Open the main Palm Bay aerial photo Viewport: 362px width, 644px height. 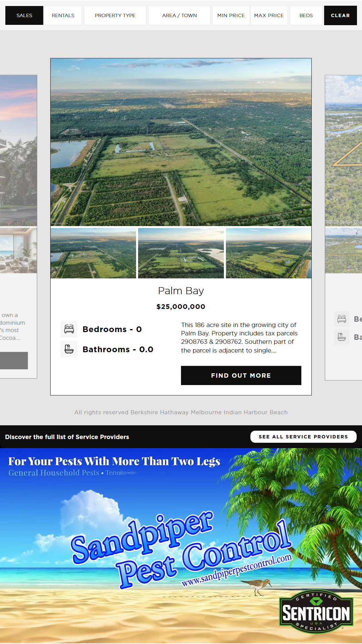click(181, 142)
